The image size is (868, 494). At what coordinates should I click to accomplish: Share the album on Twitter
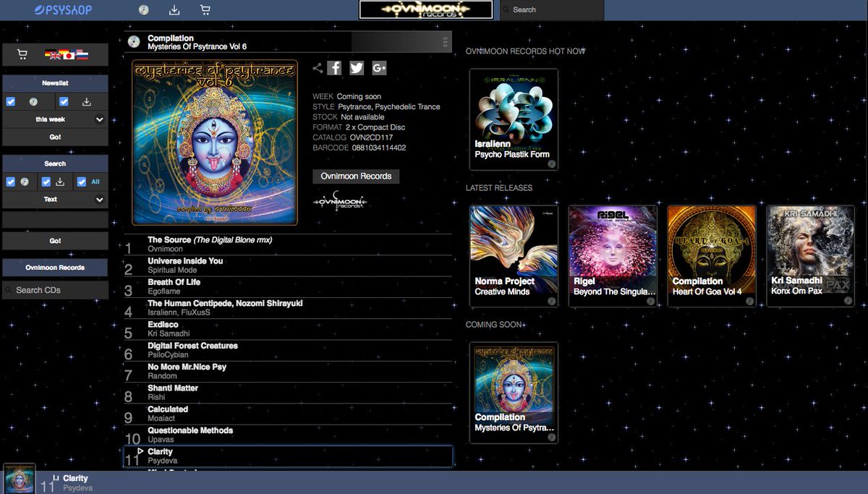356,67
